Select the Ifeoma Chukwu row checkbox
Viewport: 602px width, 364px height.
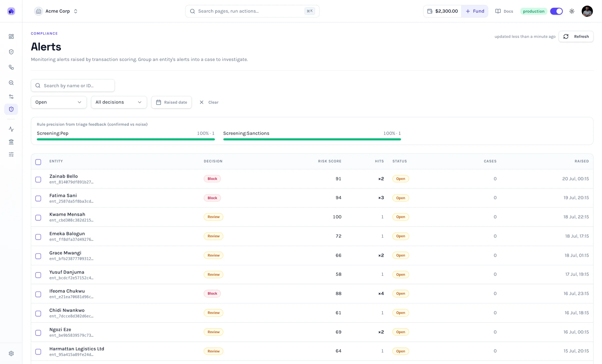point(38,294)
